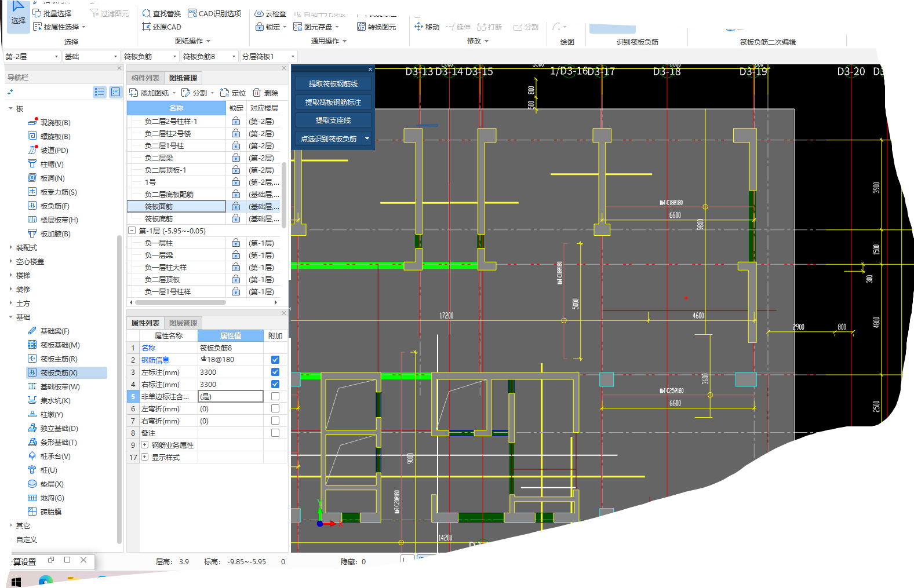Choose the 筏板基础(M) icon

tap(32, 345)
